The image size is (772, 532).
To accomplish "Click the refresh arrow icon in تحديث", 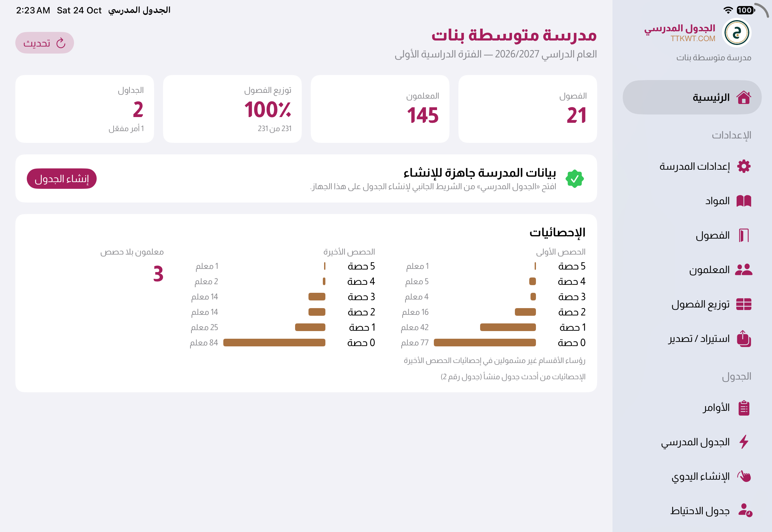I will coord(61,43).
